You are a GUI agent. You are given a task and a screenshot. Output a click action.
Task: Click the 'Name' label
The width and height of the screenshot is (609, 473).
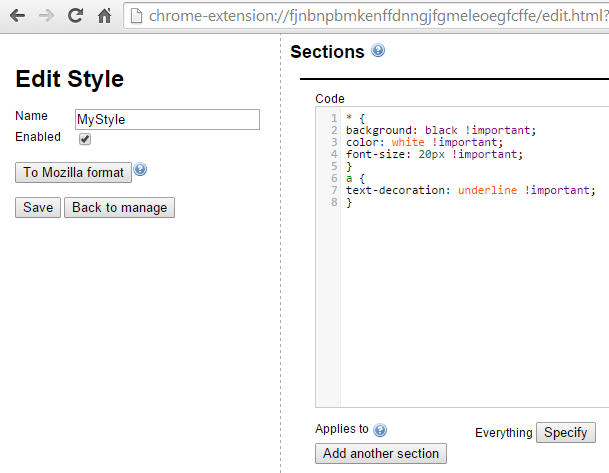tap(31, 116)
